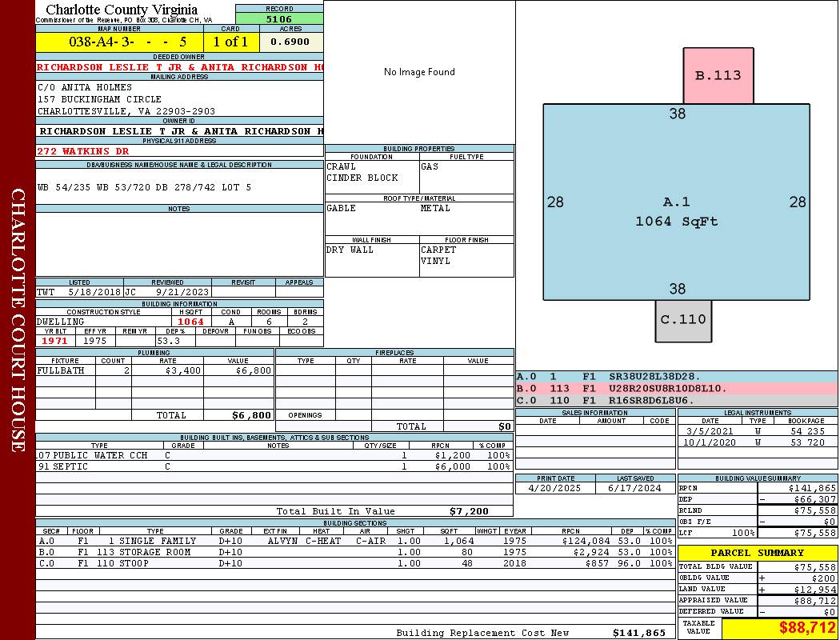Click the red deeded owner name

point(180,67)
